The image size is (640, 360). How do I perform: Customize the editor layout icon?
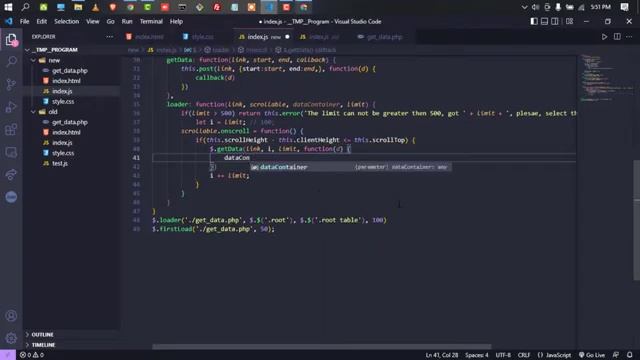click(569, 21)
